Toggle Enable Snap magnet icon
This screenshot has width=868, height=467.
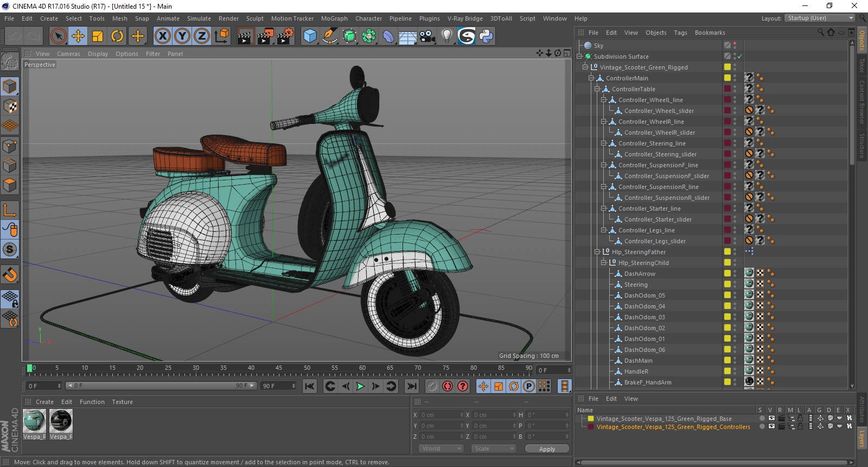(x=10, y=275)
